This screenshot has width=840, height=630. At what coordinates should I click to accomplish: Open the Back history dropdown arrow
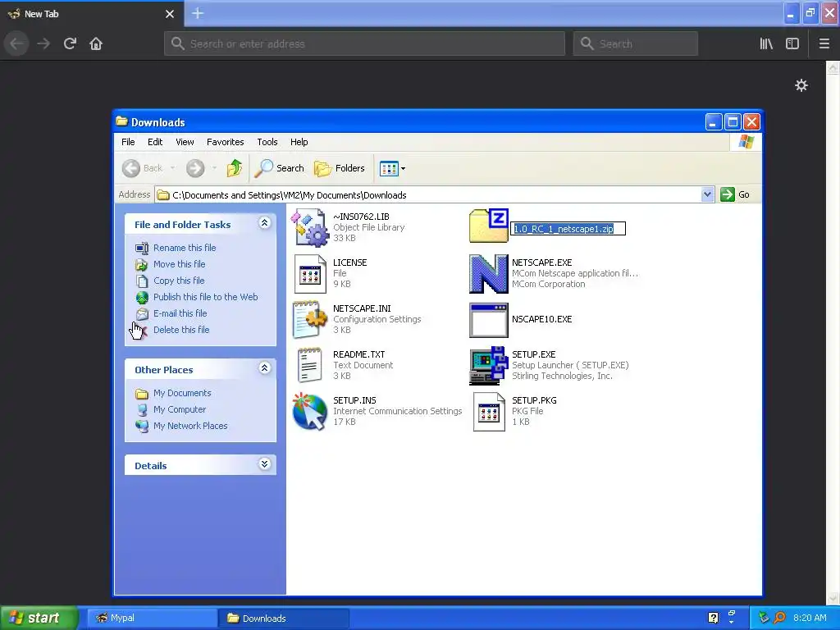tap(172, 168)
